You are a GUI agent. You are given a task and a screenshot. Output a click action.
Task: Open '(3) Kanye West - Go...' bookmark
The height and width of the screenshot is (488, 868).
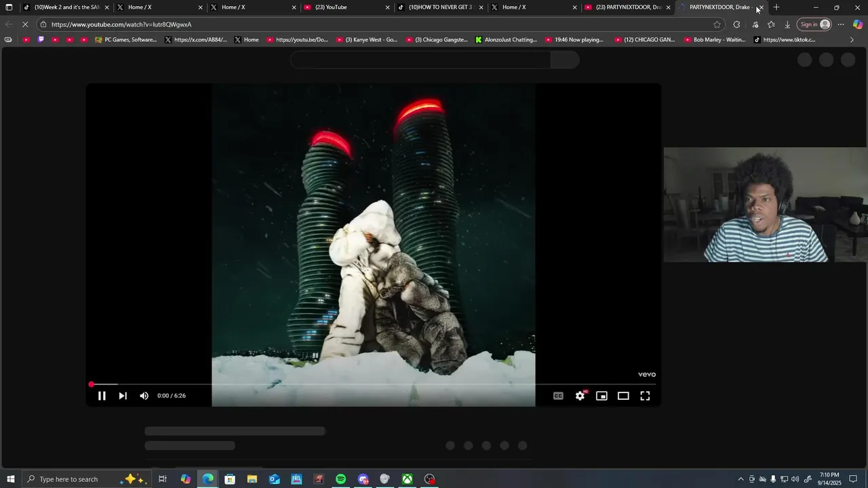pyautogui.click(x=367, y=40)
